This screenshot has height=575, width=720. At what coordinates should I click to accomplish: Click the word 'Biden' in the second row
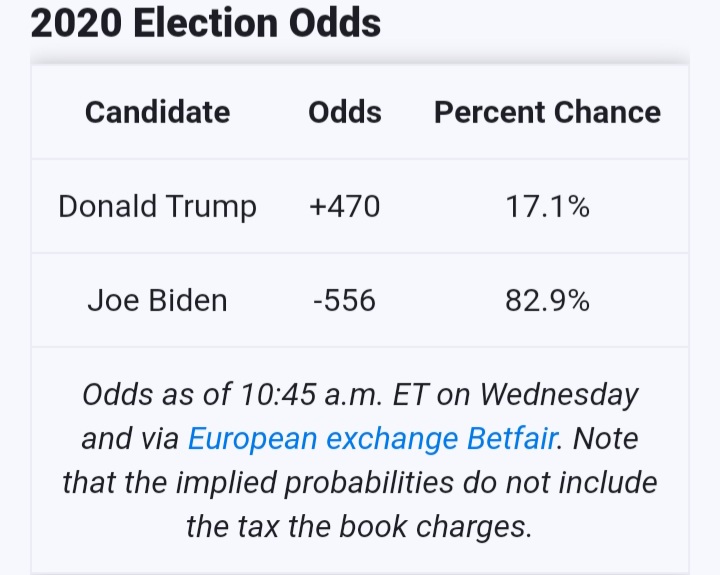pyautogui.click(x=188, y=300)
